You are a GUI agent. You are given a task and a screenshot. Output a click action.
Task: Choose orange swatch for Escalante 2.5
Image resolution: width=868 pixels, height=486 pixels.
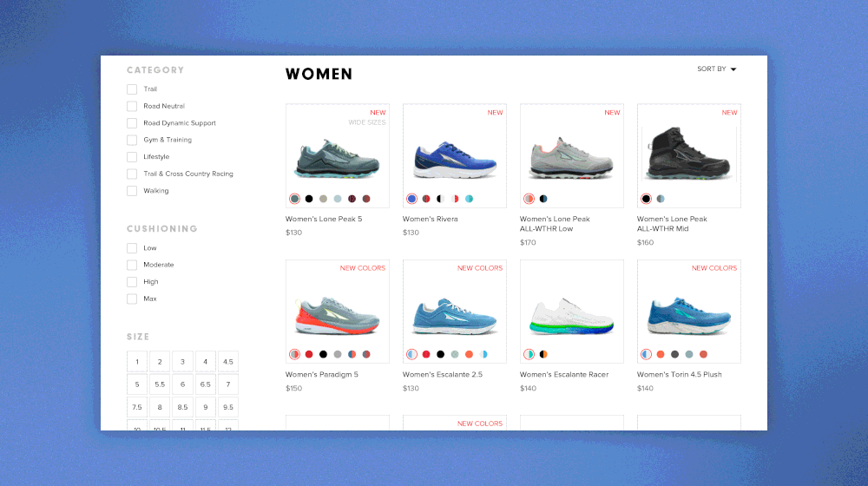pos(470,354)
